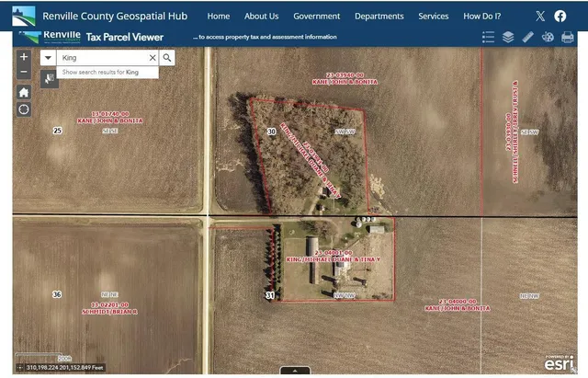Click inside the parcel search field
Image resolution: width=588 pixels, height=378 pixels.
101,57
